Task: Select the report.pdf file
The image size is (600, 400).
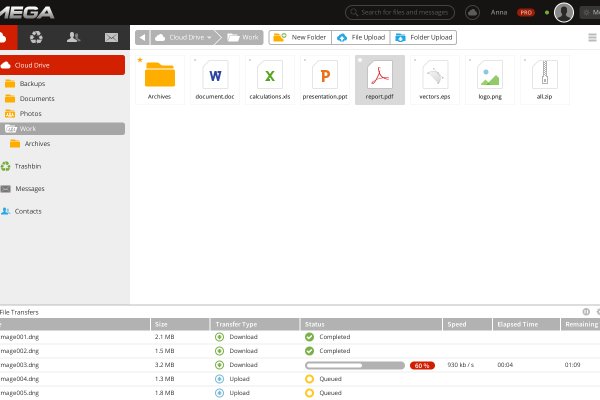Action: 380,80
